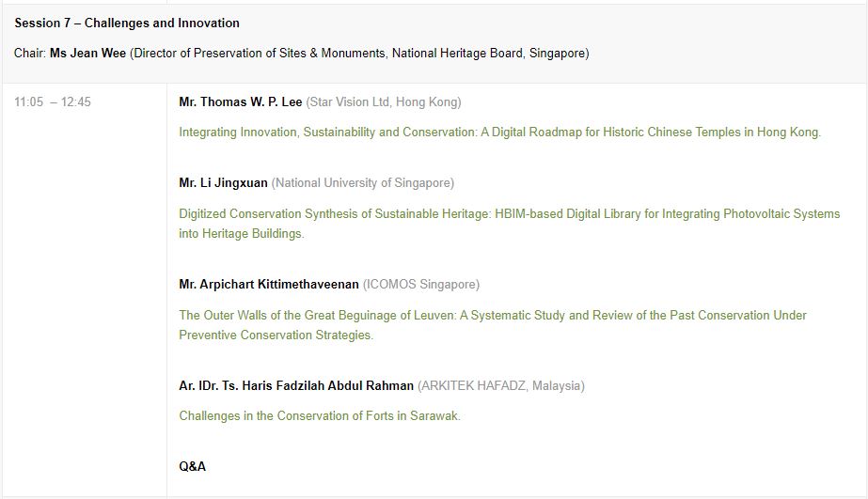This screenshot has width=868, height=499.
Task: Click the ARKITEK HAFADZ, Malaysia affiliation
Action: (x=501, y=386)
